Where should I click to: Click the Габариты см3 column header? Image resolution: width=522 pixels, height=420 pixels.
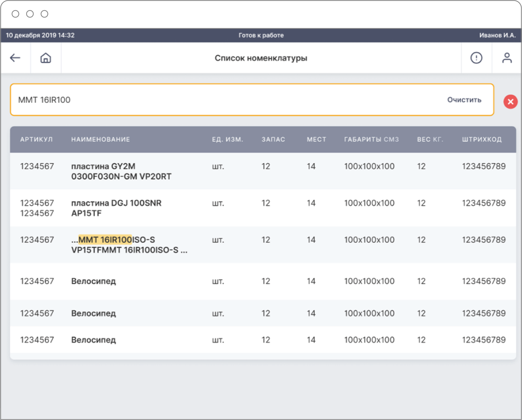(371, 139)
